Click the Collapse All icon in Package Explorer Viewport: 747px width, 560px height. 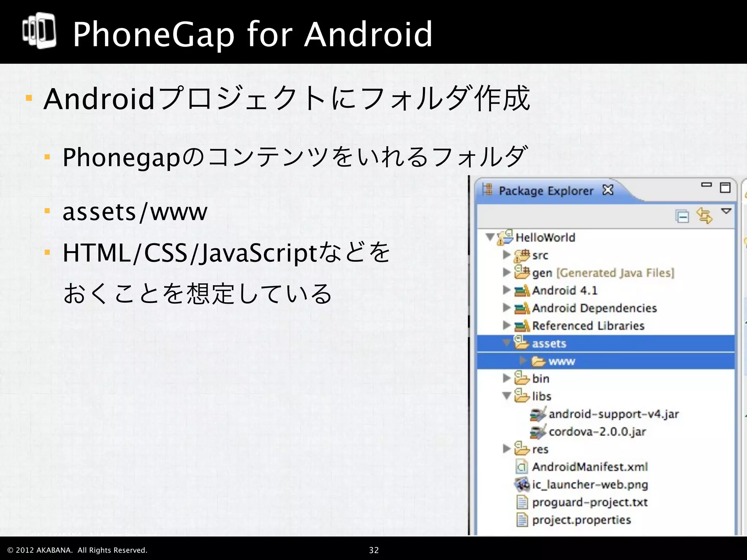682,216
